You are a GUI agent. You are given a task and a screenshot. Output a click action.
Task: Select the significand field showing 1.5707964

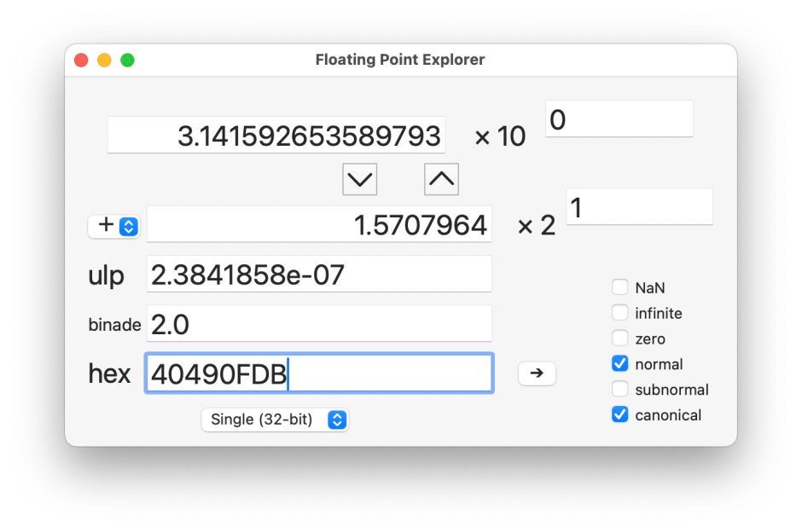click(x=319, y=224)
